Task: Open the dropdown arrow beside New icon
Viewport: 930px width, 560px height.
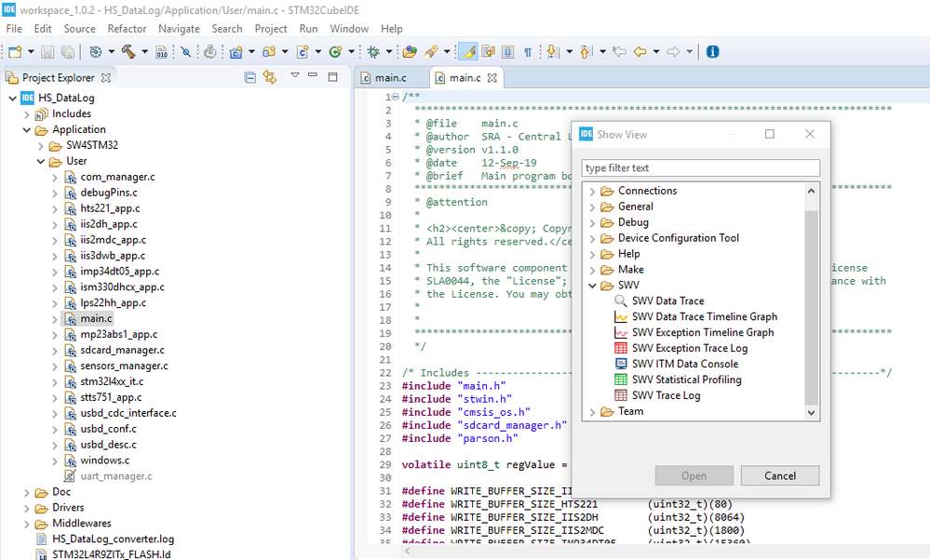Action: 31,52
